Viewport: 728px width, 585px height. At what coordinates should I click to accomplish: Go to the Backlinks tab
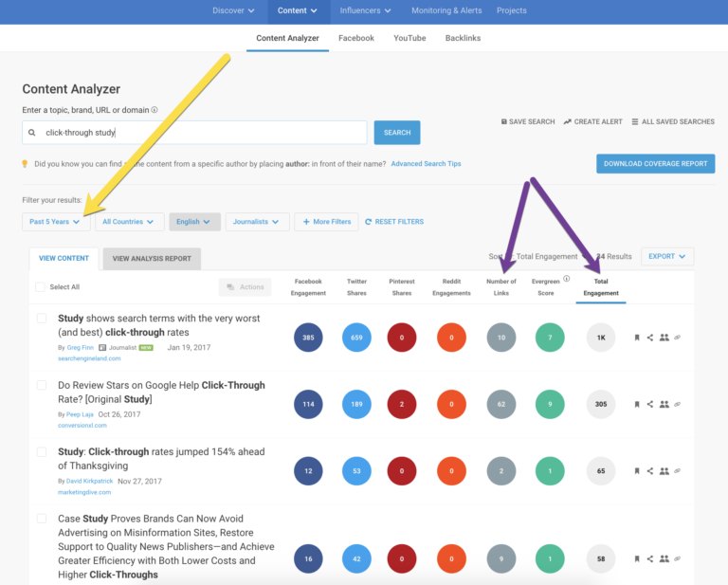464,38
